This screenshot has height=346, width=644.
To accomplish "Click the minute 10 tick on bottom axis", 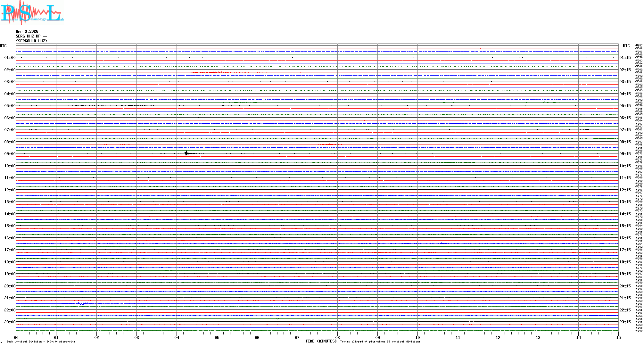I will (417, 337).
